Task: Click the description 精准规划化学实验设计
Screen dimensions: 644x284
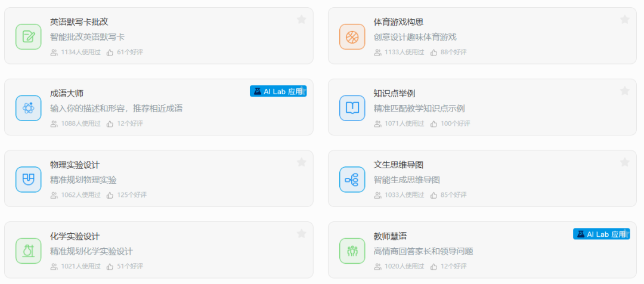Action: (92, 251)
